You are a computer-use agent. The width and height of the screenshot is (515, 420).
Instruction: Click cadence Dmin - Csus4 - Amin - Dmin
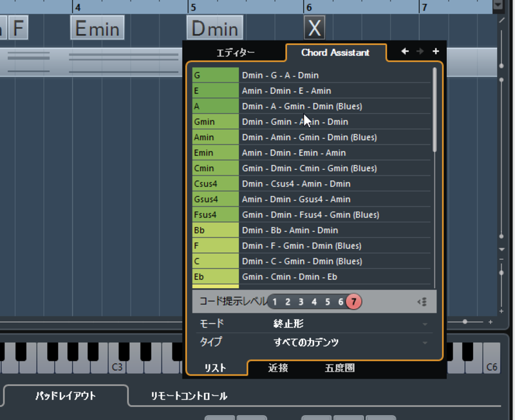pyautogui.click(x=296, y=183)
